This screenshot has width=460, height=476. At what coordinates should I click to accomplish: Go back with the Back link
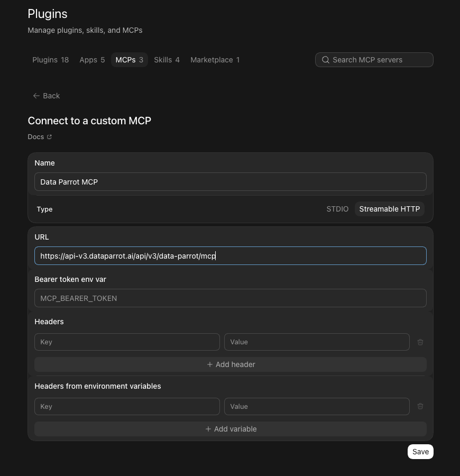pos(47,96)
